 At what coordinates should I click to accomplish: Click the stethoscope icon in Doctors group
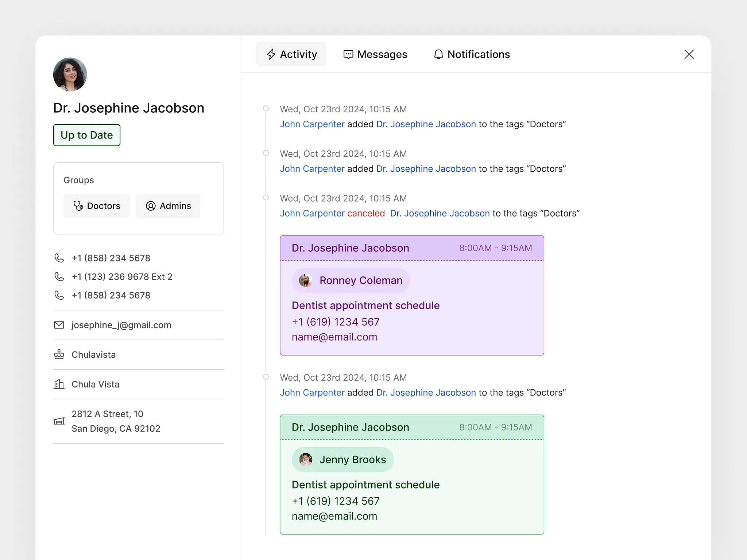tap(78, 206)
